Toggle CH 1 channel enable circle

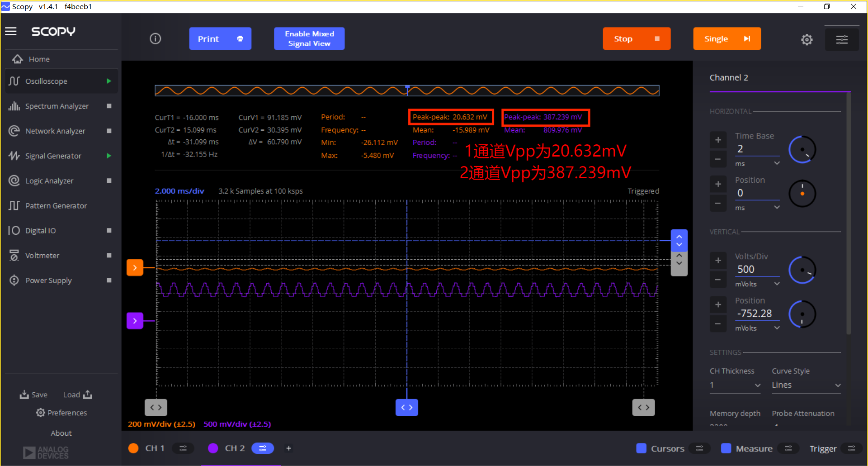point(133,448)
